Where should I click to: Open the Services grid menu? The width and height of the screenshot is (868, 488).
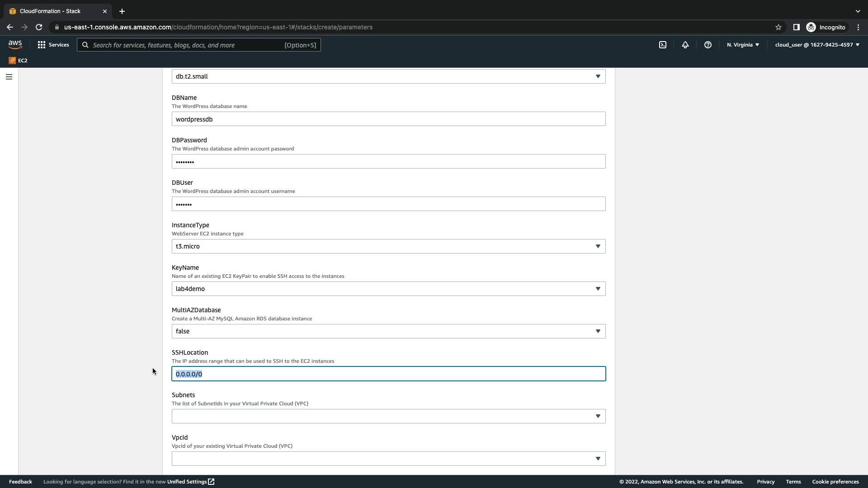pyautogui.click(x=53, y=45)
